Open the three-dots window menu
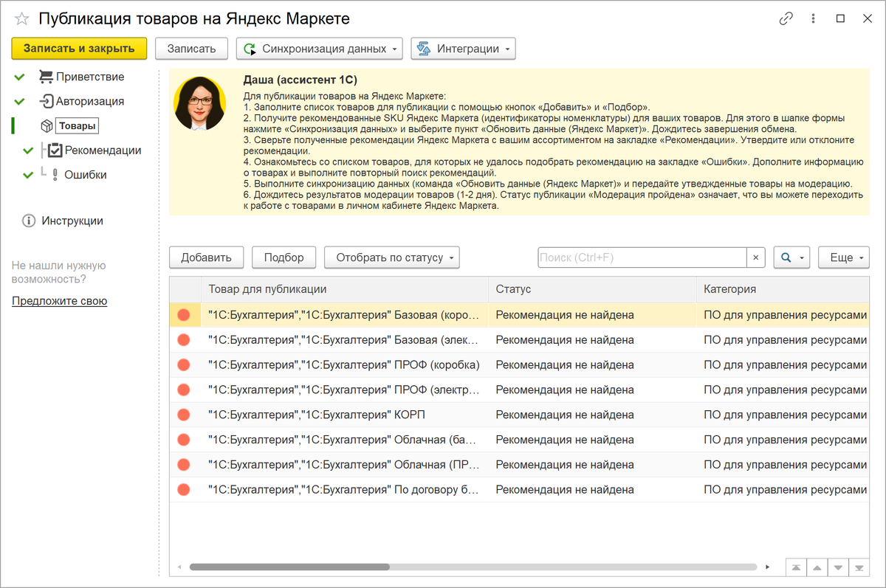Viewport: 886px width, 588px height. (x=814, y=19)
